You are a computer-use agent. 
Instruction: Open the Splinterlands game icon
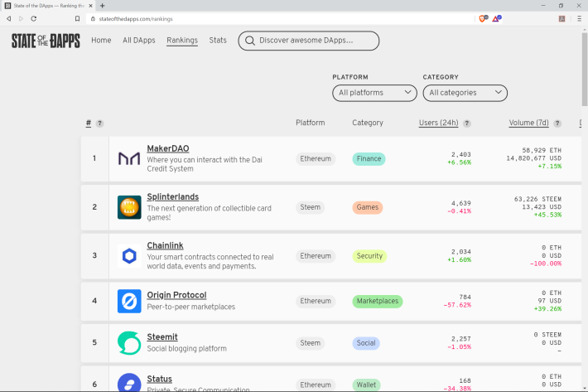pos(129,207)
